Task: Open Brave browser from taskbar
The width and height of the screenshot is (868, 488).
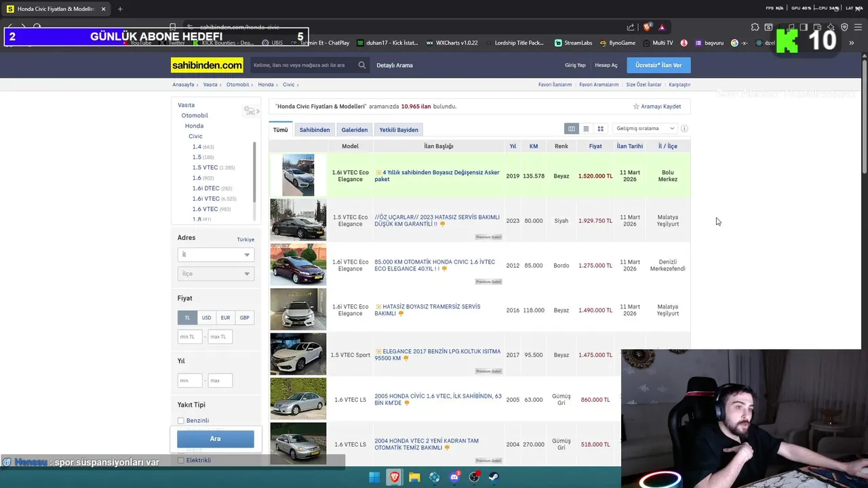Action: pyautogui.click(x=394, y=477)
